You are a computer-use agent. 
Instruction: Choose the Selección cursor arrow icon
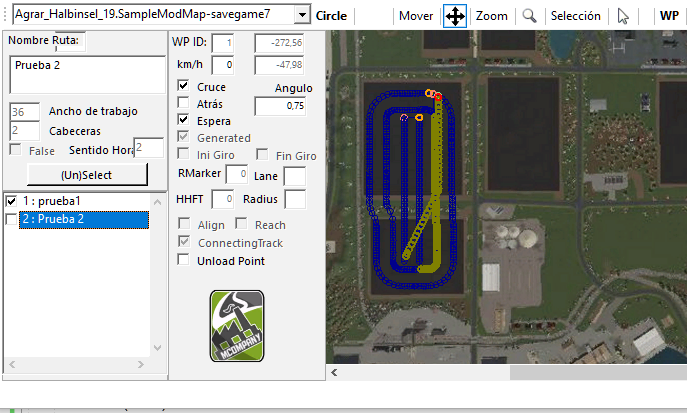(x=623, y=16)
